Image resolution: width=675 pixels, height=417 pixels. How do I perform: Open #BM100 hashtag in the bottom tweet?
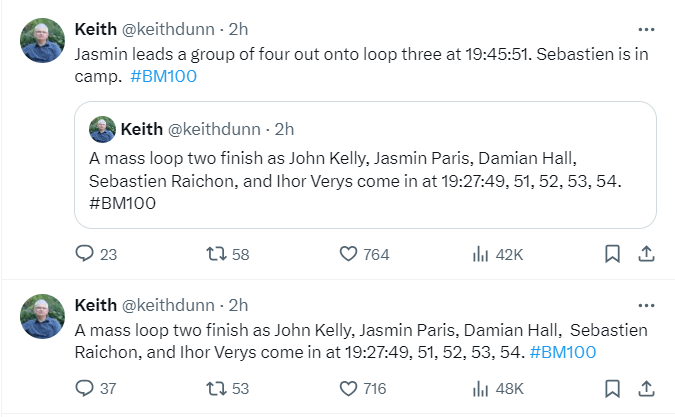click(x=563, y=351)
